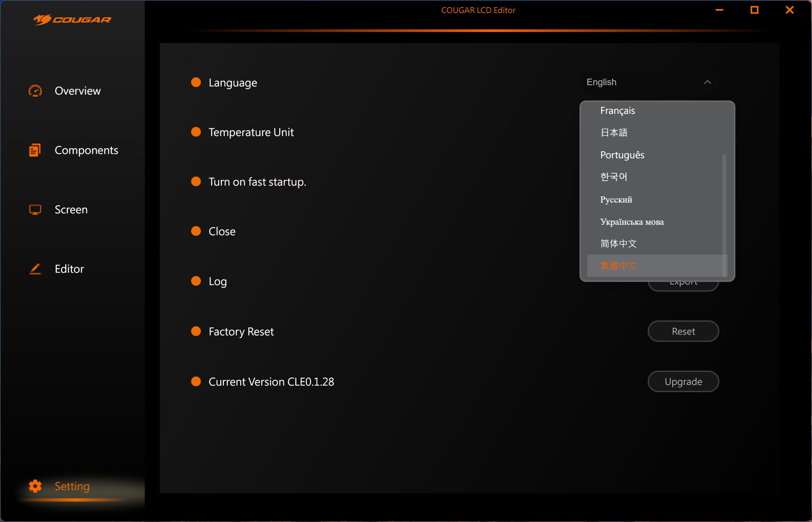The height and width of the screenshot is (522, 812).
Task: Click the Components document icon
Action: 35,150
